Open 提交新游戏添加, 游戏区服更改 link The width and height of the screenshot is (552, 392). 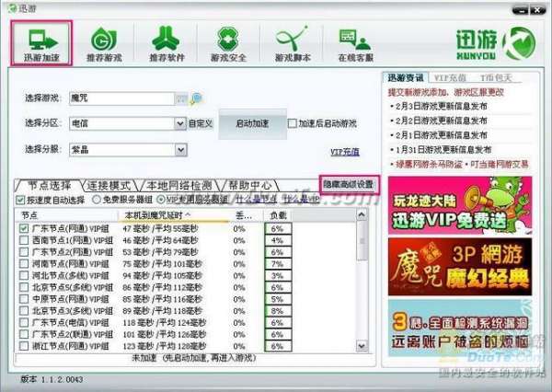(445, 92)
